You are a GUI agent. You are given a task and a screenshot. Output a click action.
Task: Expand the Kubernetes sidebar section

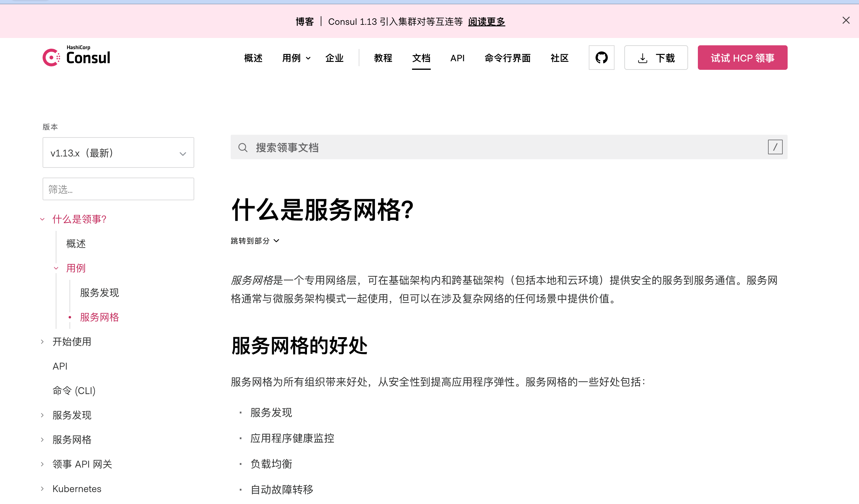coord(76,489)
